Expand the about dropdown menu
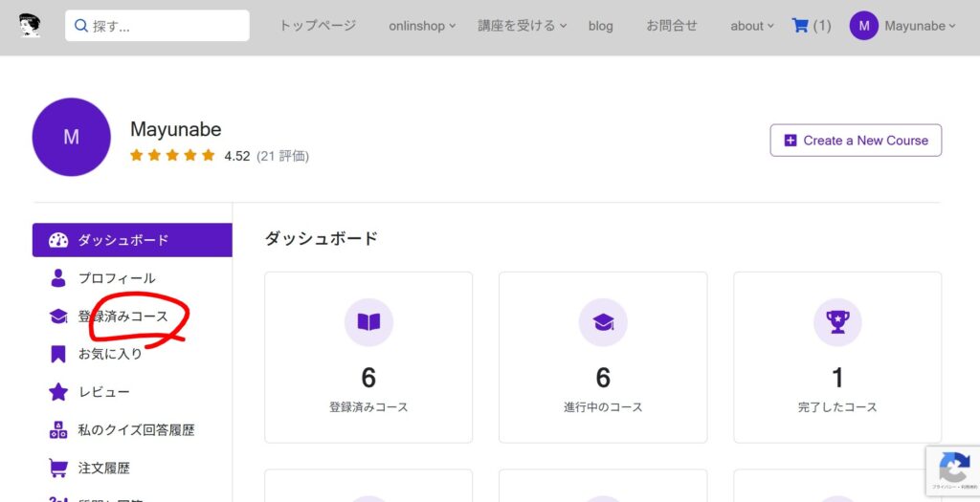 [752, 26]
